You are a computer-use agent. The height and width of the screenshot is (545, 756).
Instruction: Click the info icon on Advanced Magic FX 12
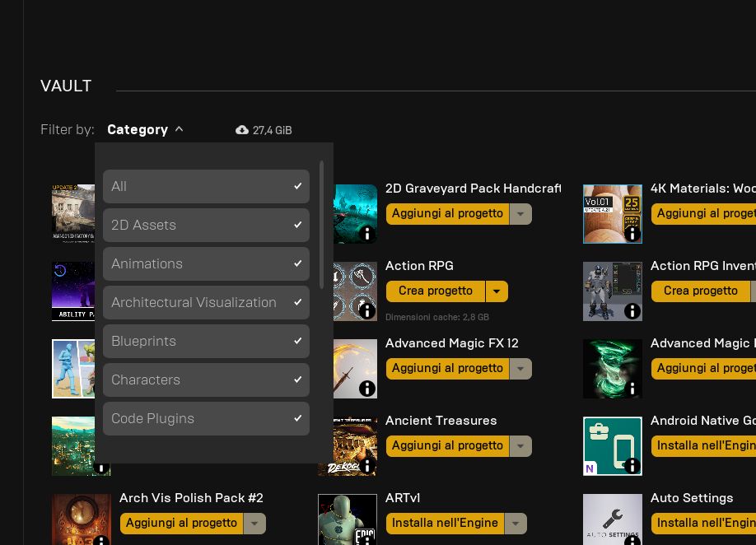pos(366,388)
